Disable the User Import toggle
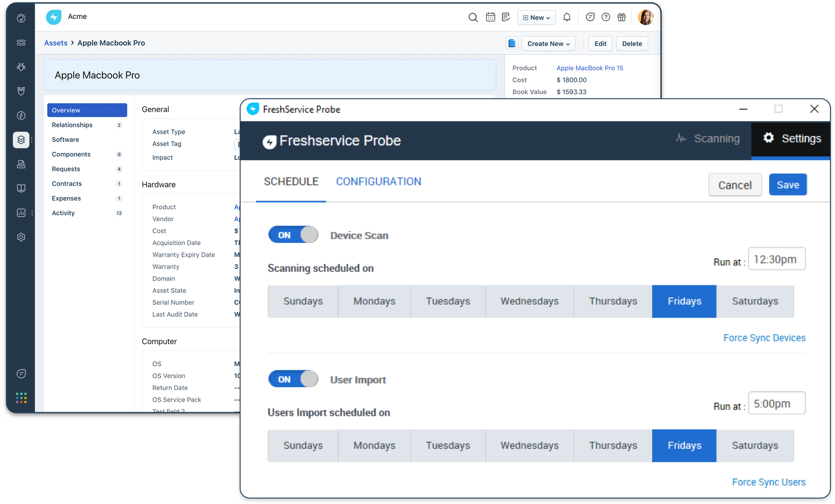 [293, 378]
